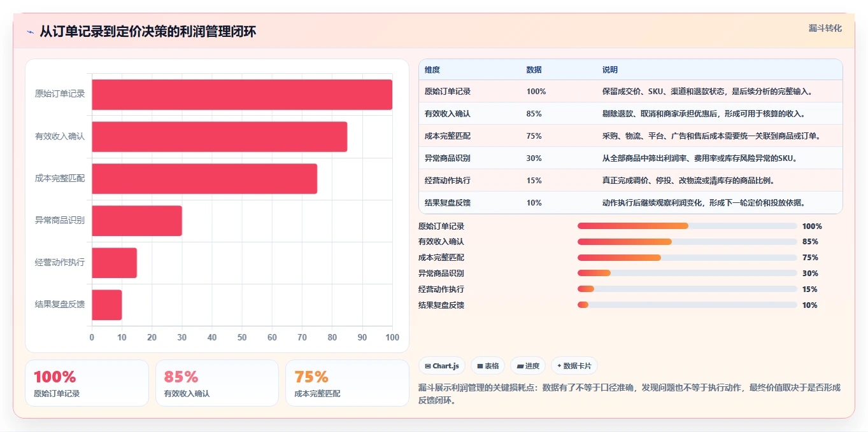Click the 成本完整匹配 75% progress bar
Viewport: 868px width, 432px height.
pos(687,258)
